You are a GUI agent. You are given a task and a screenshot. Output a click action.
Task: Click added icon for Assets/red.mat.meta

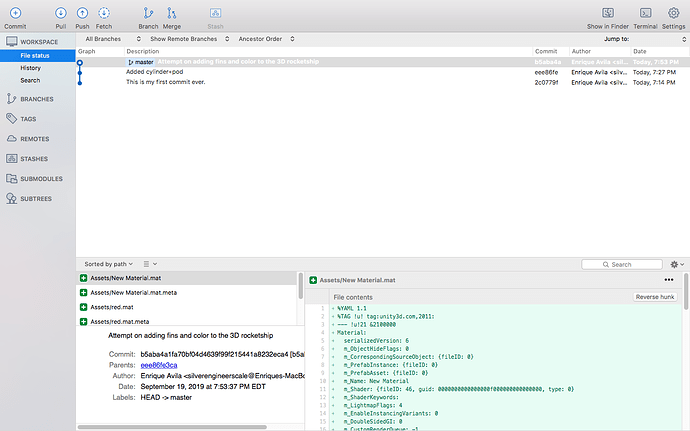[83, 321]
